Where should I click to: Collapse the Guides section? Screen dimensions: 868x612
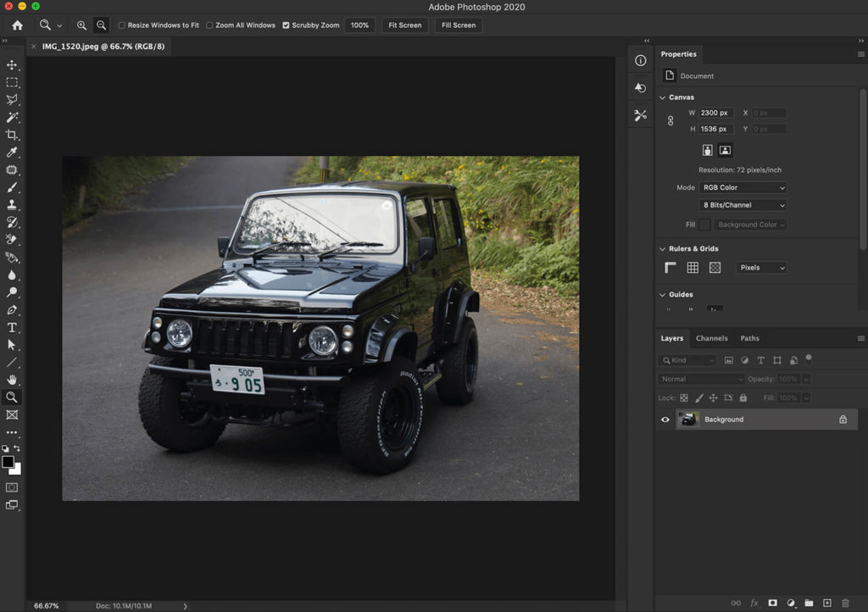[663, 295]
